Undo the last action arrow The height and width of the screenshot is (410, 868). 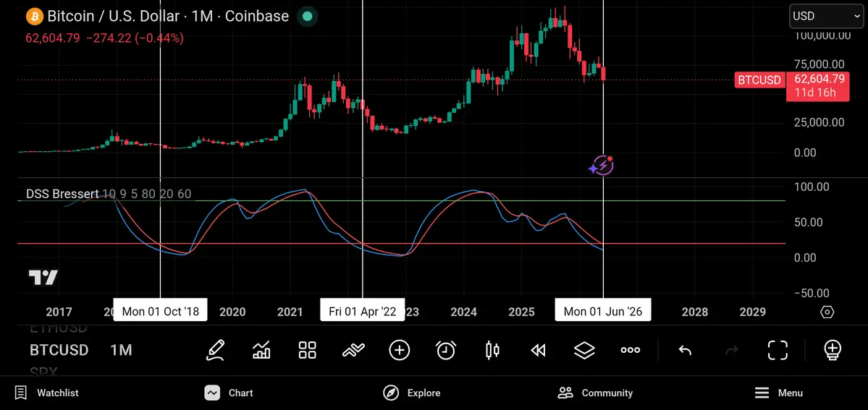(685, 350)
